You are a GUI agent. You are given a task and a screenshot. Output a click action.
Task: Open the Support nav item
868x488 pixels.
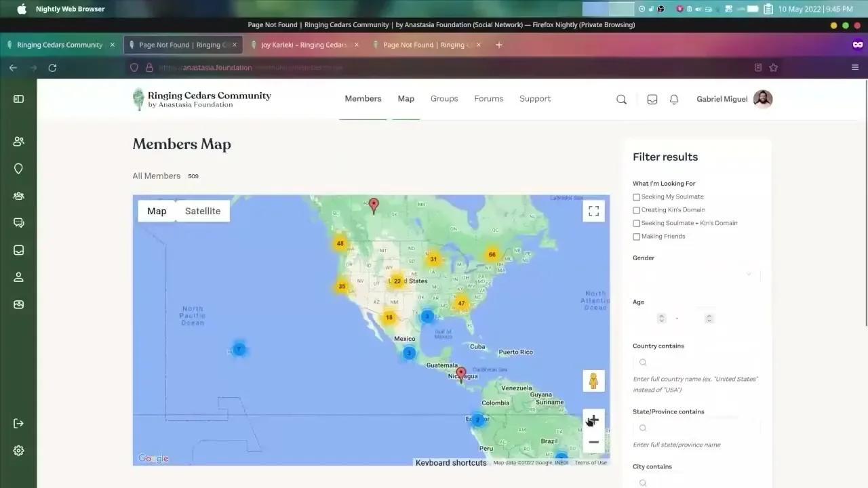pos(535,99)
